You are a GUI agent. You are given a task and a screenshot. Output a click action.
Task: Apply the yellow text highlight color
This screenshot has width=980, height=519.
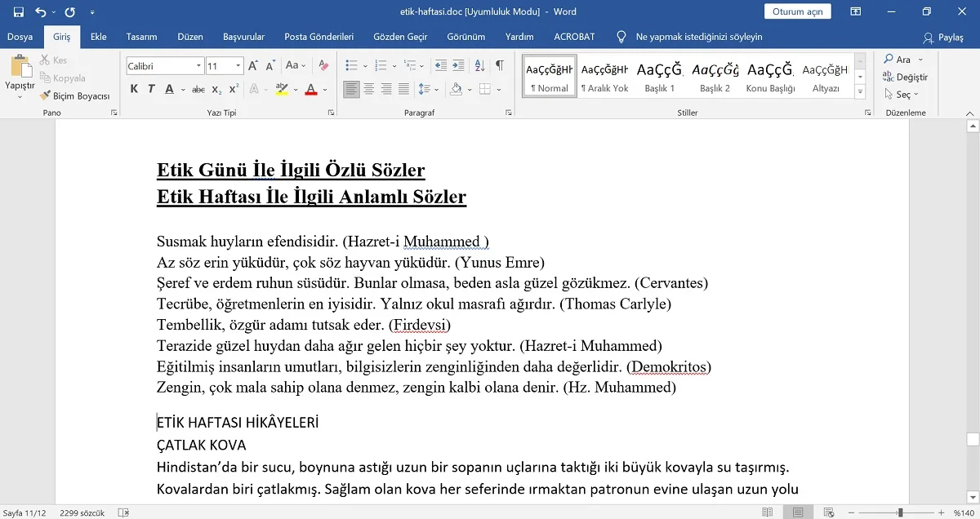[x=281, y=90]
